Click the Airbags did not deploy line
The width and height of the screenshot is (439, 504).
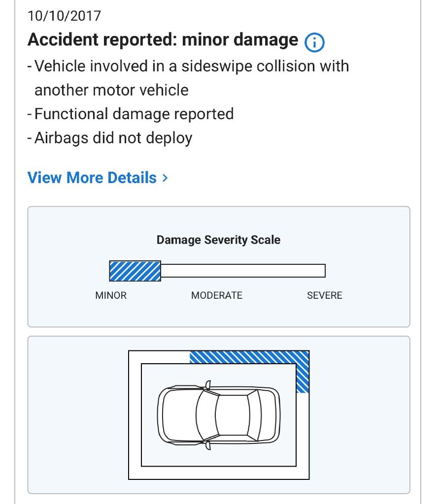[x=113, y=138]
